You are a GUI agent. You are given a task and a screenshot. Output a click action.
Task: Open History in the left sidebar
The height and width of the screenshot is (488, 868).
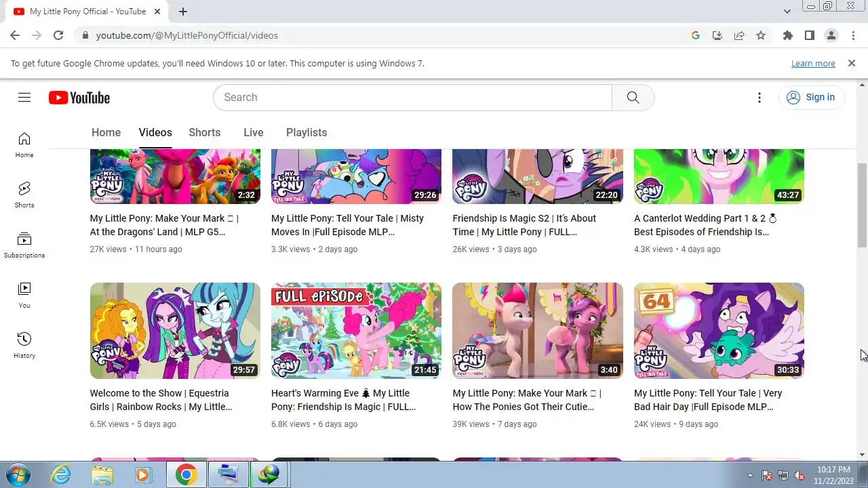pyautogui.click(x=24, y=346)
